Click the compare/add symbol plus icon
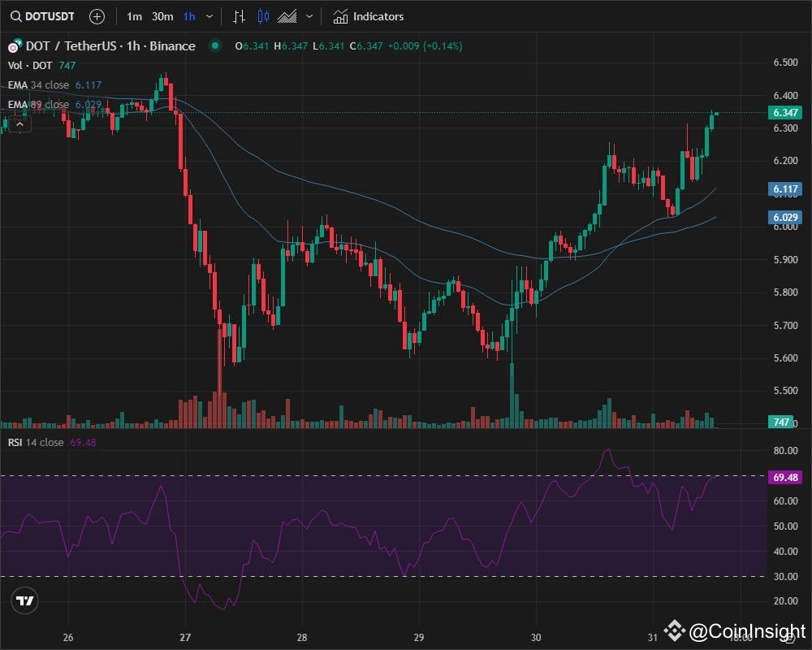This screenshot has height=650, width=812. pyautogui.click(x=97, y=15)
